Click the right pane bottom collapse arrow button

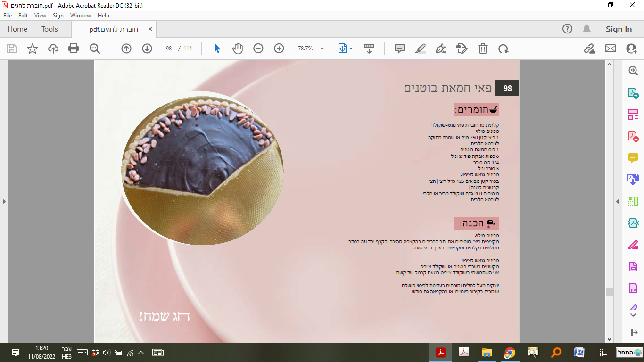(x=633, y=332)
